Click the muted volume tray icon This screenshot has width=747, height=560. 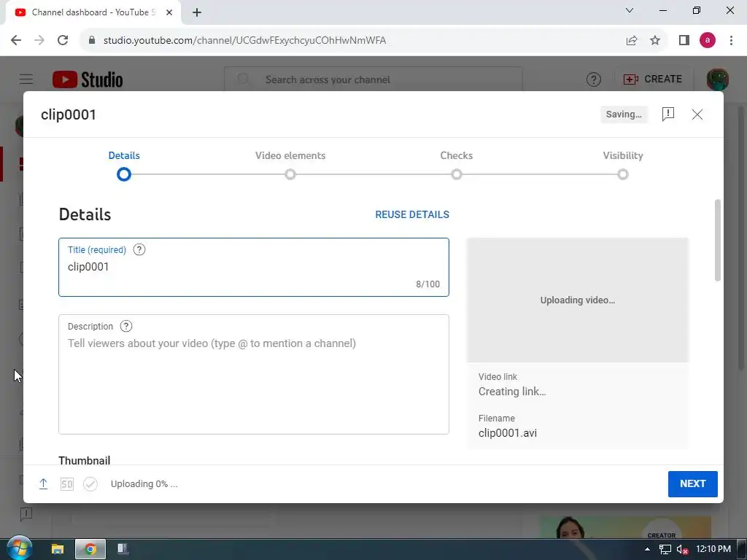682,550
